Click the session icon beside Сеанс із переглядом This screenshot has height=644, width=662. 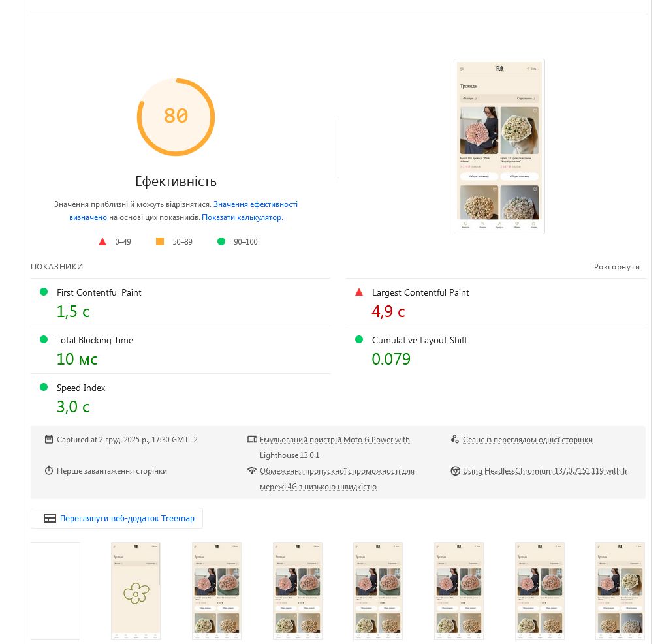455,440
